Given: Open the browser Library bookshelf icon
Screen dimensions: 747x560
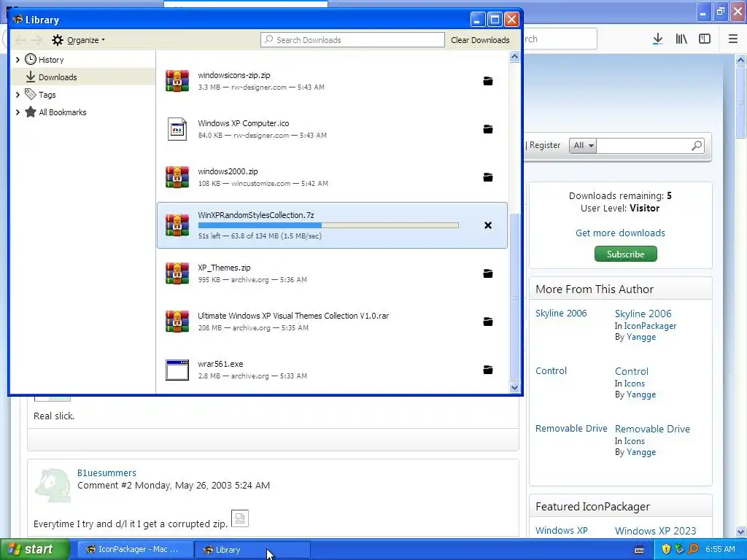Looking at the screenshot, I should (681, 39).
